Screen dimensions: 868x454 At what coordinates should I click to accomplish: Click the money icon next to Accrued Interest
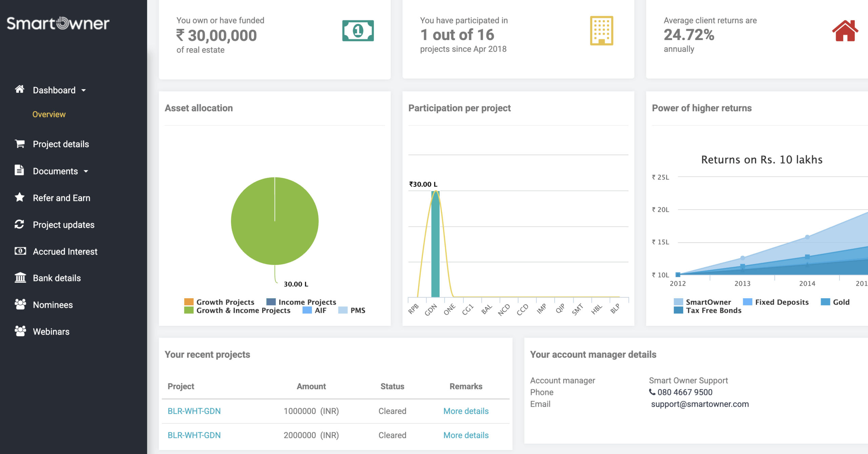[20, 251]
